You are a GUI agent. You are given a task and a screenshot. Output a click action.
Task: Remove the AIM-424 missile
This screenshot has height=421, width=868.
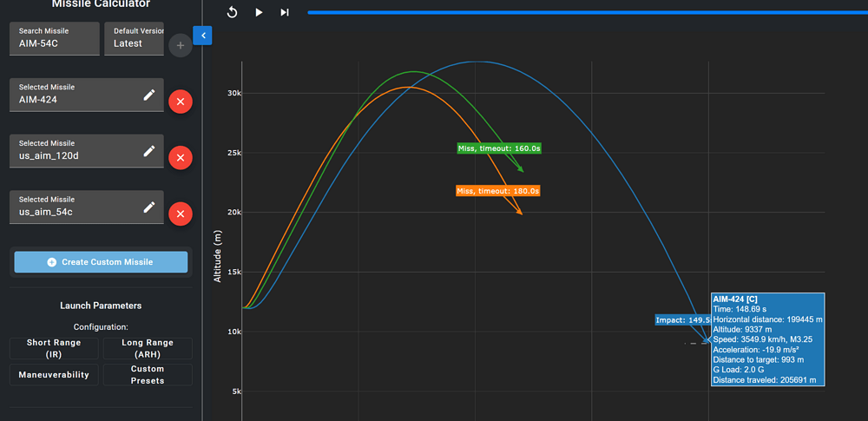coord(180,102)
